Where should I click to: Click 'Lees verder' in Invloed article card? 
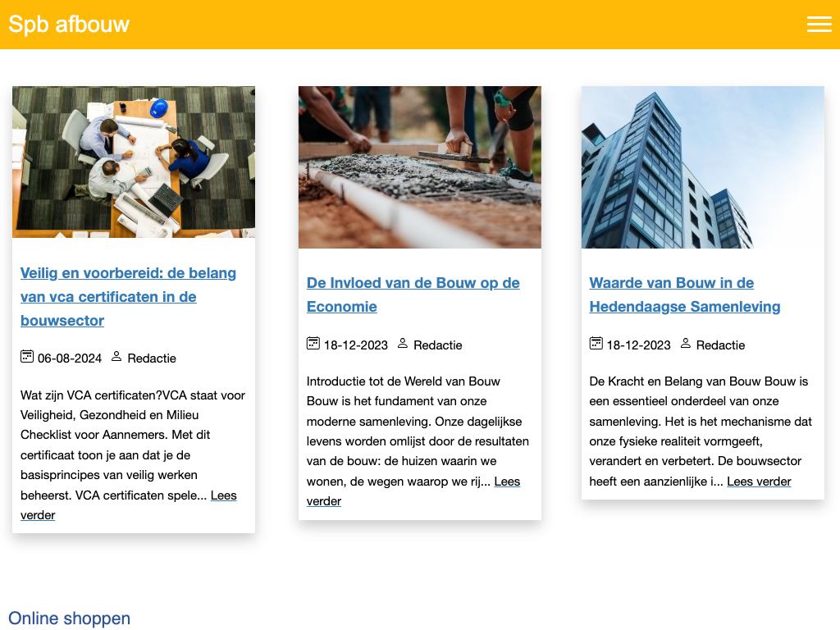[506, 482]
